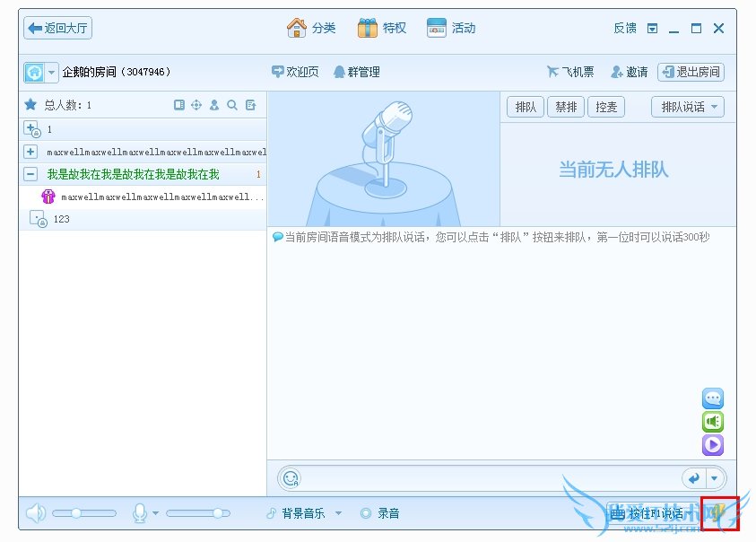
Task: Click the search magnifier icon
Action: coord(232,105)
